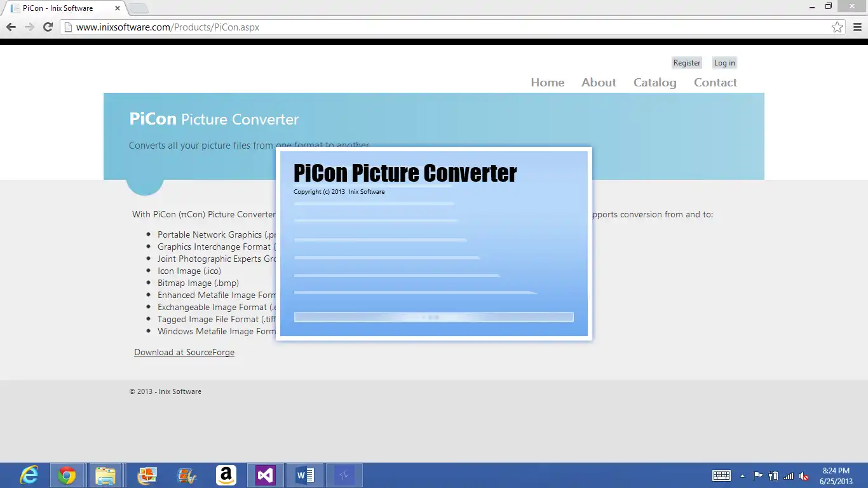Click the Bitmap Image (.bmp) list item
This screenshot has width=868, height=488.
[x=198, y=283]
